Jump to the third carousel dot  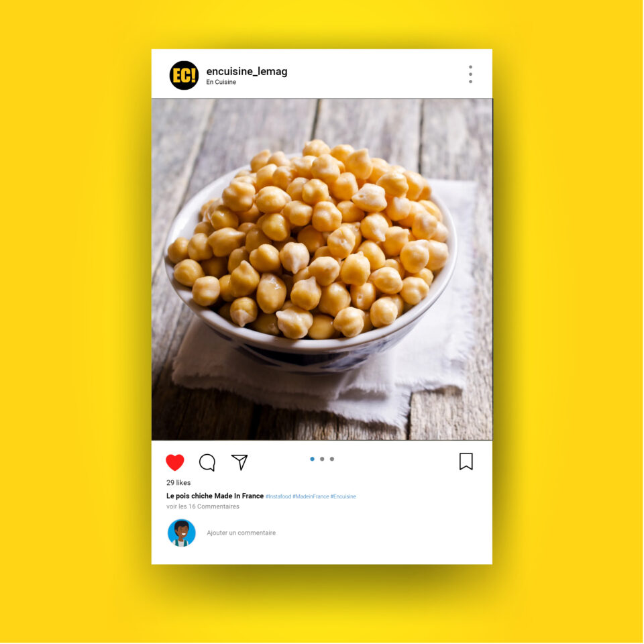coord(332,459)
